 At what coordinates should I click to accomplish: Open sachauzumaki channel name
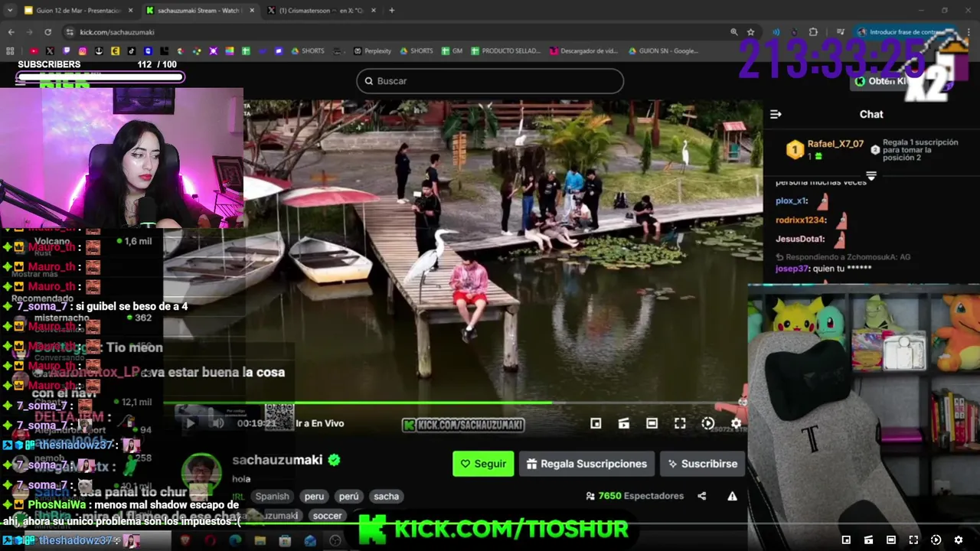(277, 460)
